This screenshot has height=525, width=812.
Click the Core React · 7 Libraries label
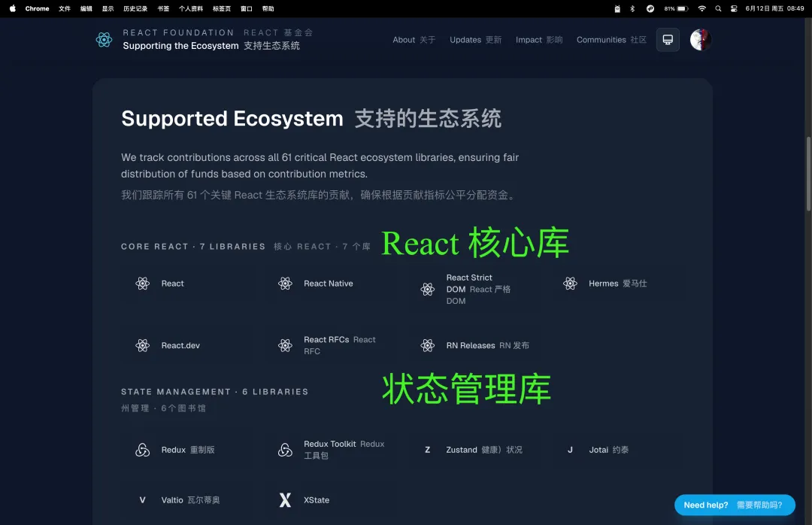click(193, 247)
